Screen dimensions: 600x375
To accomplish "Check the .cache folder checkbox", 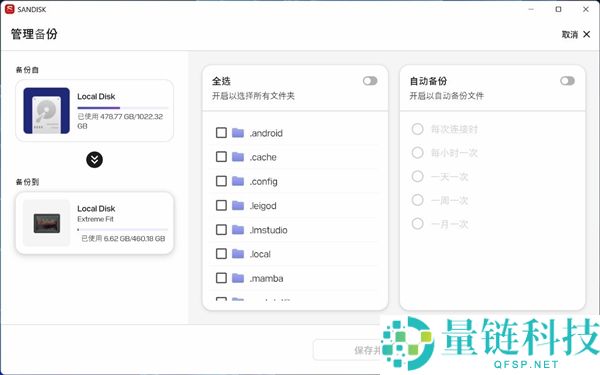I will pos(221,157).
